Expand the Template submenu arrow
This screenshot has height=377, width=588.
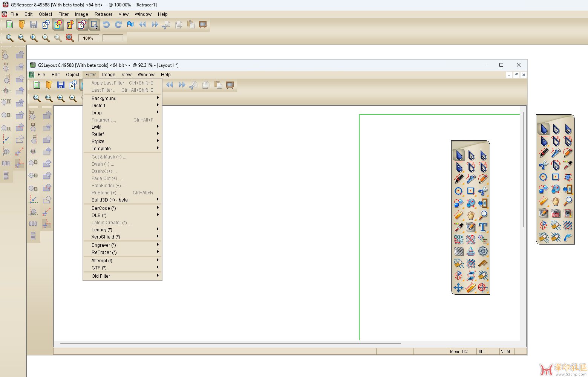click(x=158, y=148)
